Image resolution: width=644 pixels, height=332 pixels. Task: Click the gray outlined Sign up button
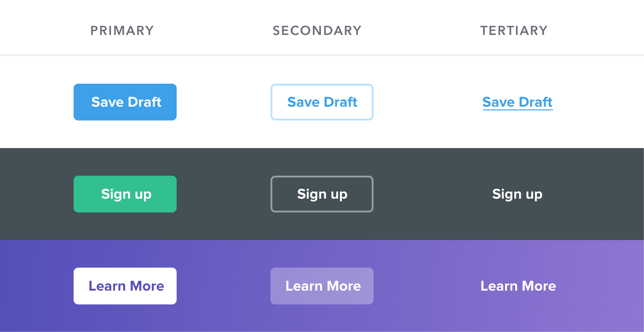tap(322, 194)
